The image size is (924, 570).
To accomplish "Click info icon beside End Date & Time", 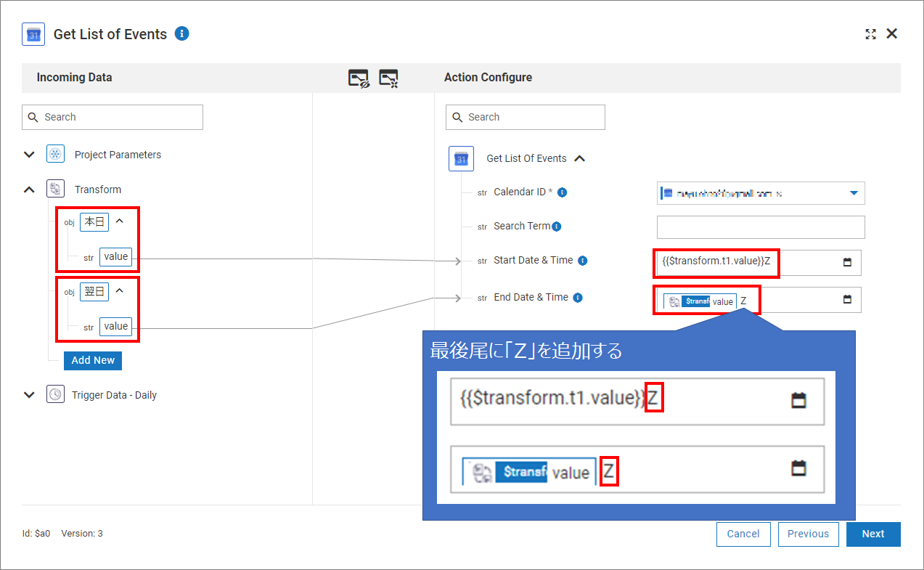I will (x=578, y=298).
